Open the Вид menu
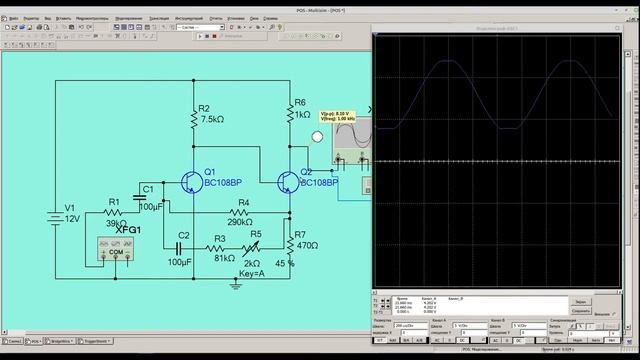640x360 pixels. 48,18
